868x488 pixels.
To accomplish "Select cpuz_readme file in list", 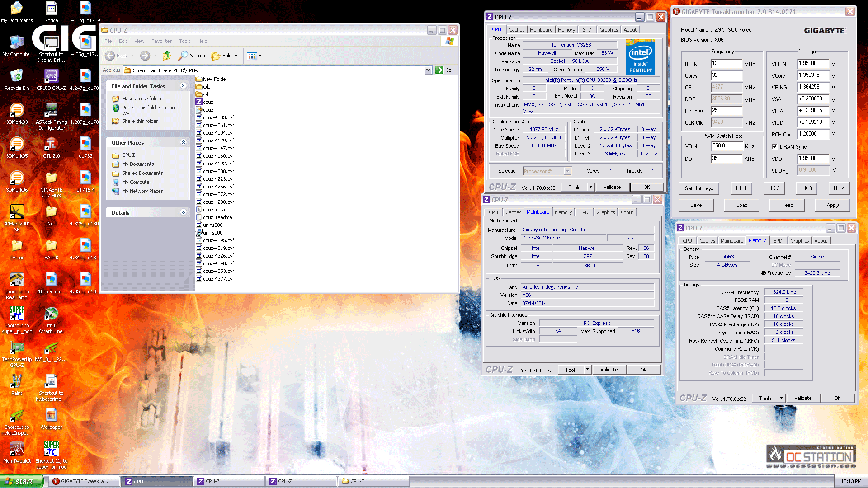I will click(x=214, y=217).
